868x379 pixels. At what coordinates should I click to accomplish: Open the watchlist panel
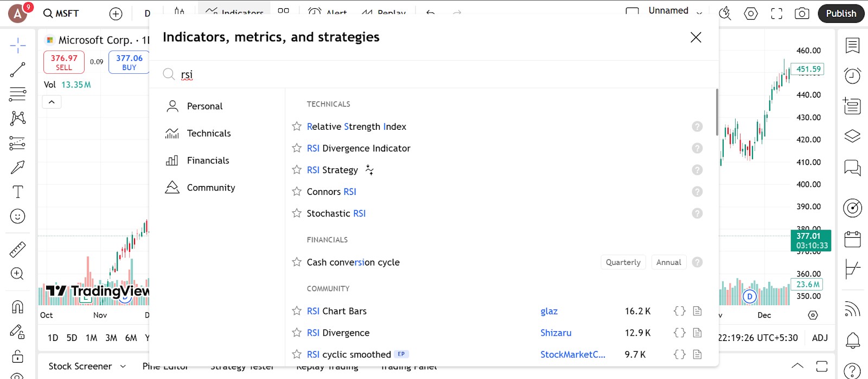coord(853,46)
